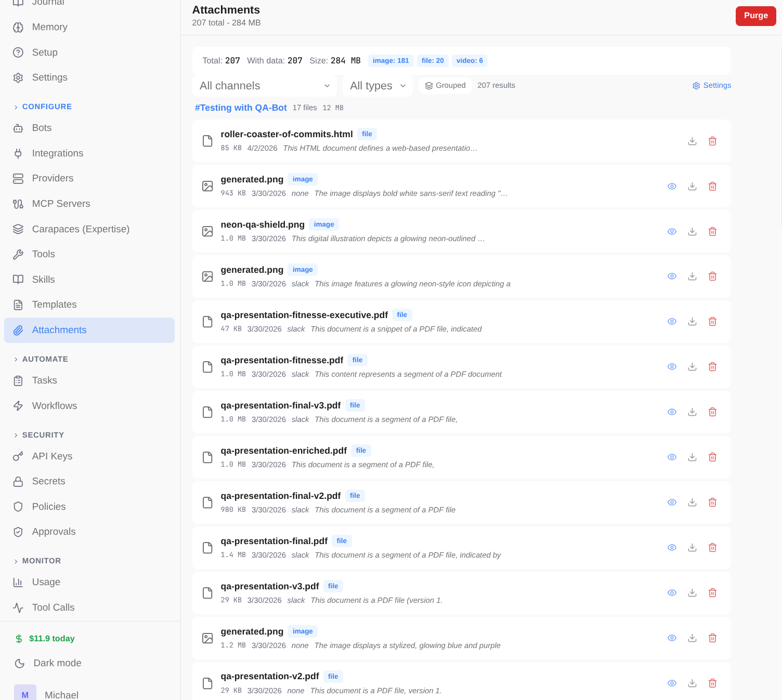Delete the neon-qa-shield.png attachment
The height and width of the screenshot is (700, 782).
click(x=712, y=231)
